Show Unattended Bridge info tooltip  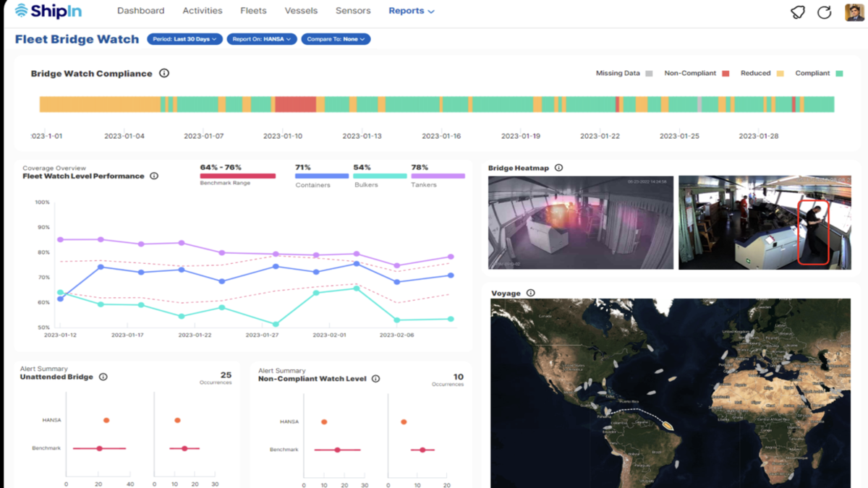[x=103, y=377]
